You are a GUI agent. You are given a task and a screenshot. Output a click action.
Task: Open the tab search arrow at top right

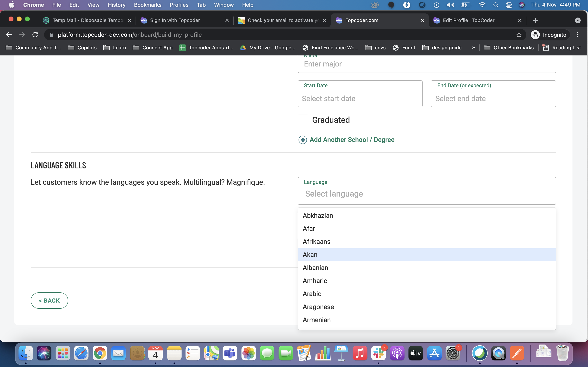point(578,20)
